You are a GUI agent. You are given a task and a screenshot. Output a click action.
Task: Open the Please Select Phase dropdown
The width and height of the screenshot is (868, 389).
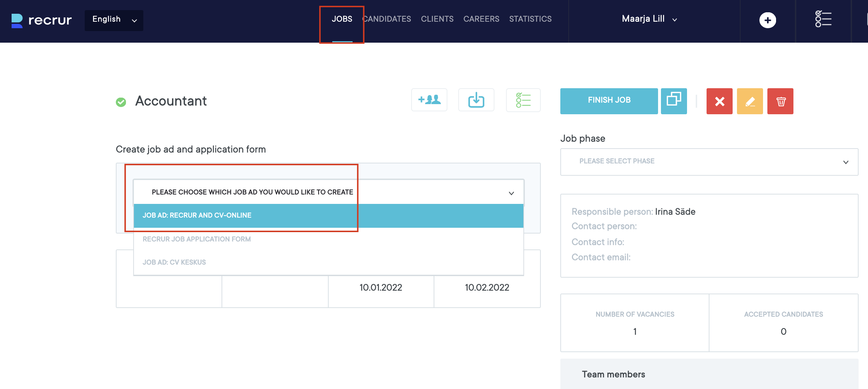(x=709, y=162)
